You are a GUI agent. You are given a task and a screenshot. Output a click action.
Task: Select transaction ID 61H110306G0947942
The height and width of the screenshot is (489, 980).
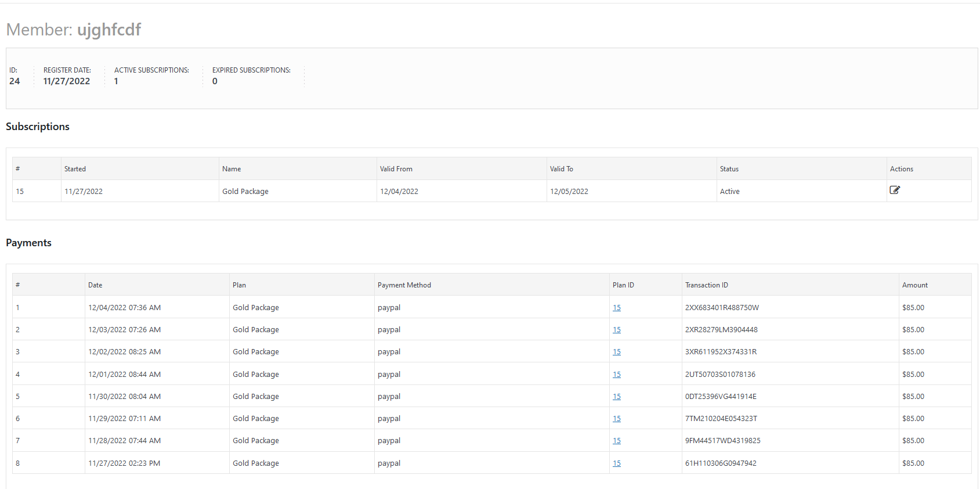(721, 463)
